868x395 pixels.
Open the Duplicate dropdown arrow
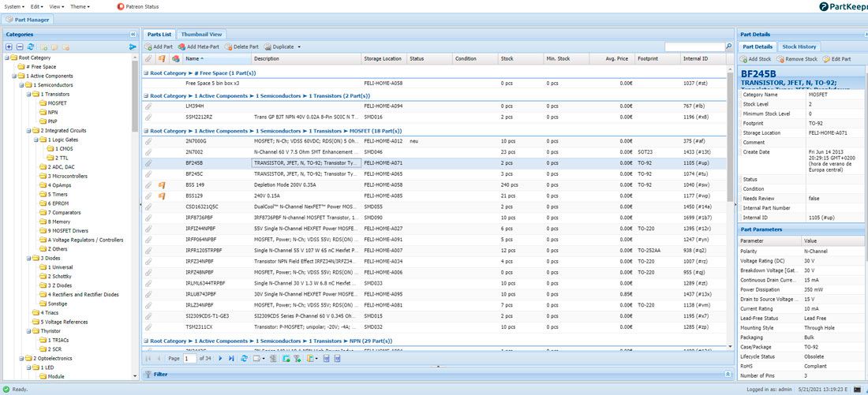299,47
